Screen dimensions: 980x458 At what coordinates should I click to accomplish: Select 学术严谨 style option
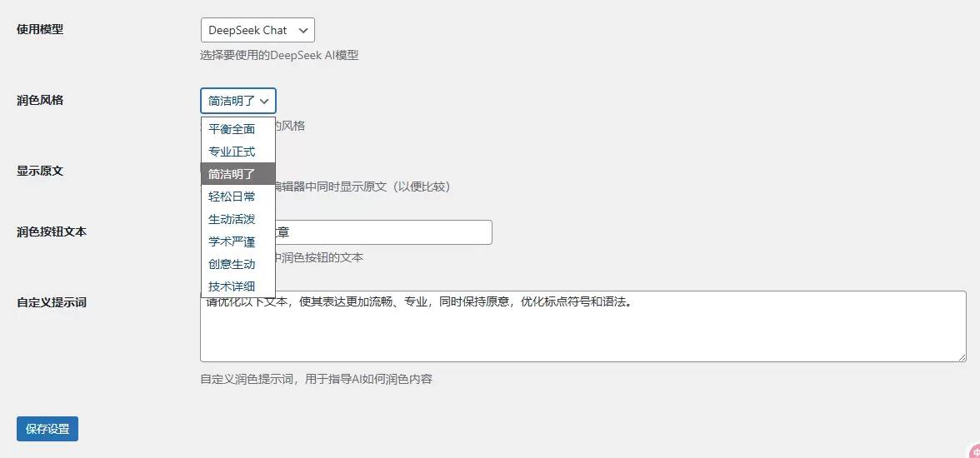pyautogui.click(x=237, y=241)
